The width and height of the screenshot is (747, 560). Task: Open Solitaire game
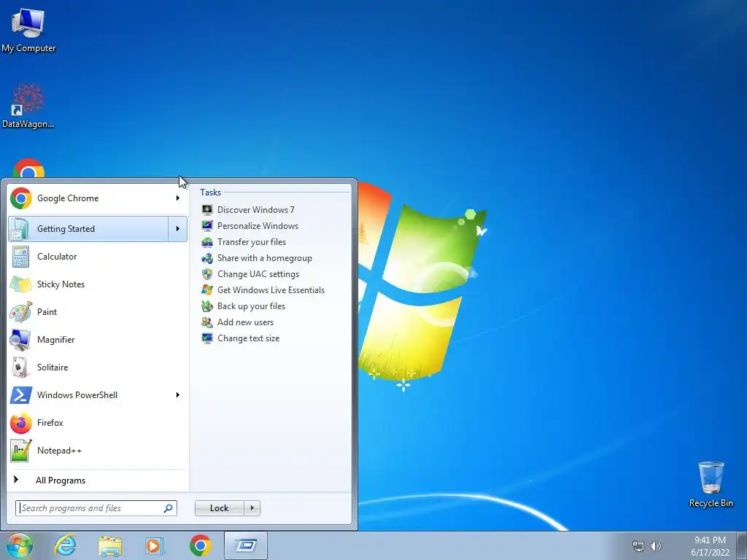(x=97, y=367)
